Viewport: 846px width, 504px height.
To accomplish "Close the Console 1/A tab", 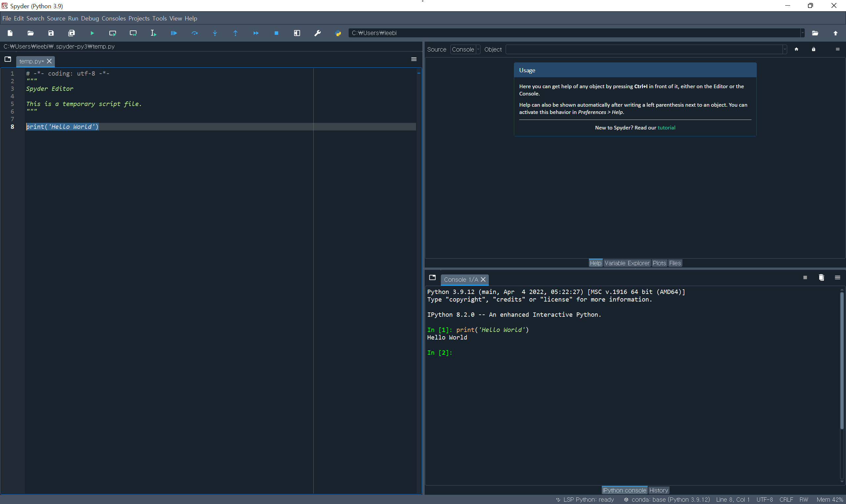I will (483, 279).
